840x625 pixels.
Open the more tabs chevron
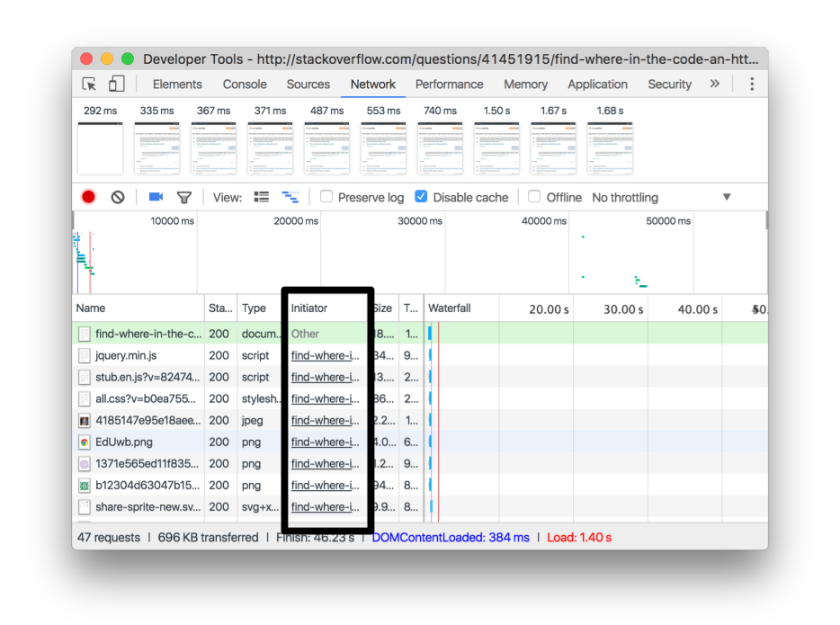[715, 84]
